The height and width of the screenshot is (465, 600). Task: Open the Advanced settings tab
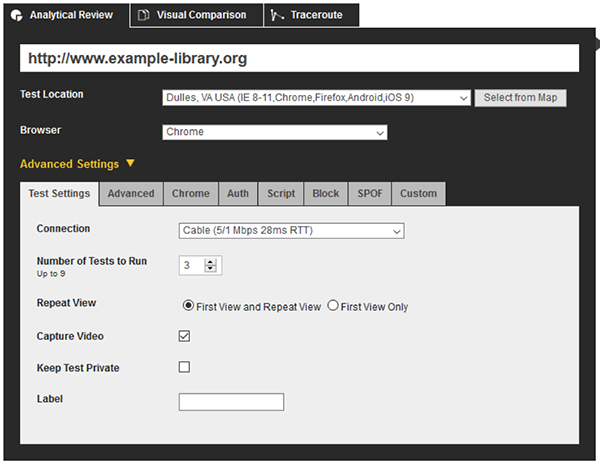click(131, 194)
